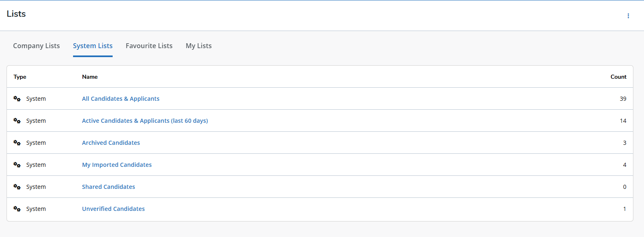Click the Count column header
Image resolution: width=644 pixels, height=237 pixels.
618,77
